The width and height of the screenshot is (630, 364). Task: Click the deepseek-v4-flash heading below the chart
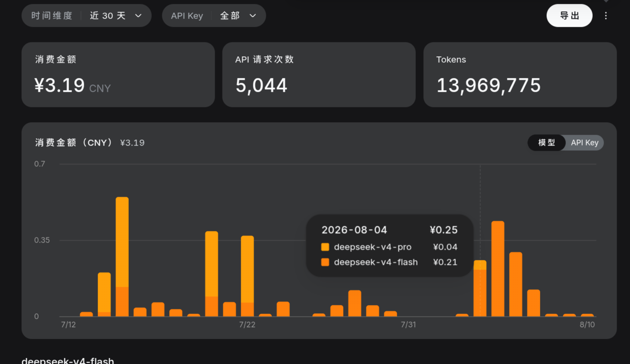tap(68, 361)
